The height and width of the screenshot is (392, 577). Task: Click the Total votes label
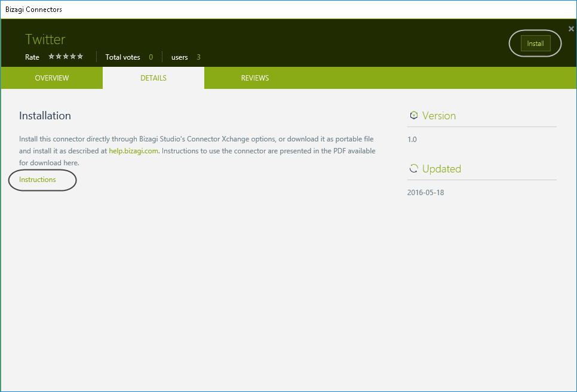123,57
